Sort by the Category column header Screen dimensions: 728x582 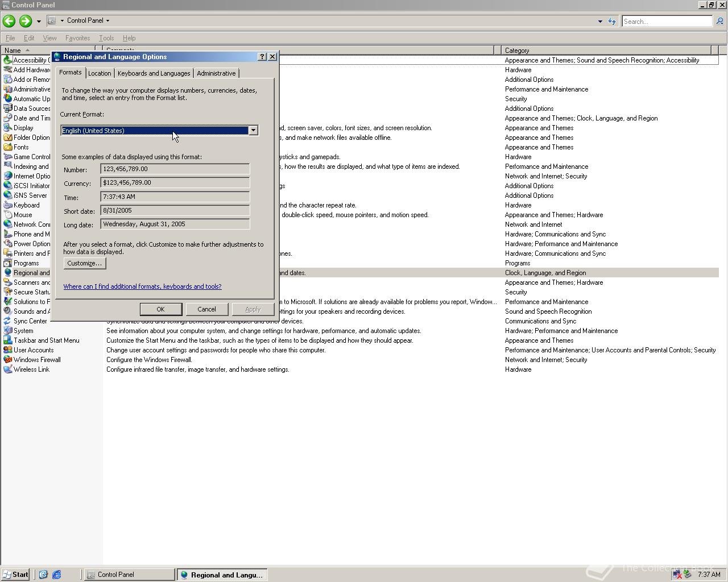(x=606, y=51)
